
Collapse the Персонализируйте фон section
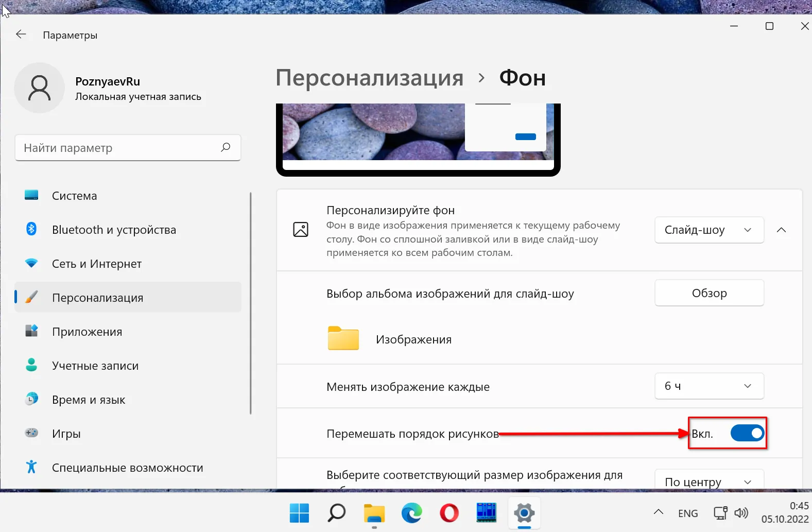coord(781,230)
